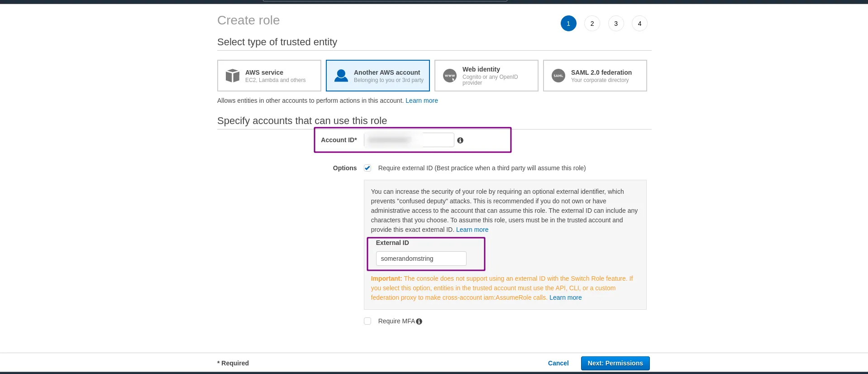Click the Web identity www icon
This screenshot has width=868, height=374.
449,76
